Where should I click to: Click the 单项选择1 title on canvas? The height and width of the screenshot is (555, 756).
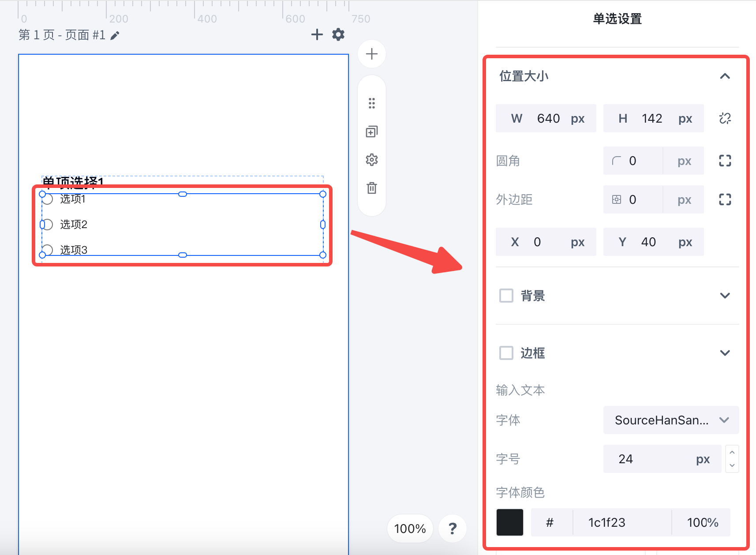click(x=73, y=182)
